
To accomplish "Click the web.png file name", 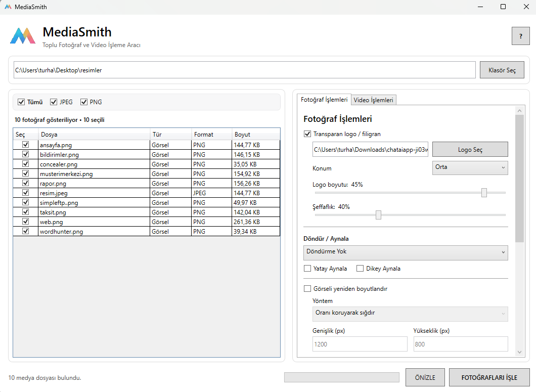I will pos(51,222).
